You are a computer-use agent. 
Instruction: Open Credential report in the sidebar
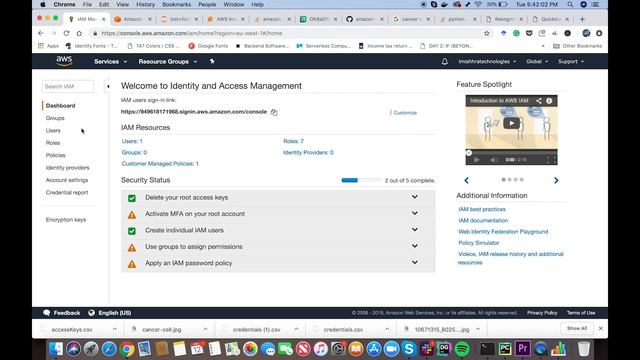67,192
